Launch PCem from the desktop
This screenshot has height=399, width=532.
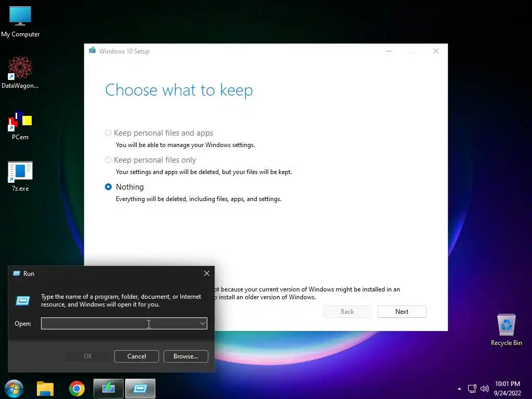click(20, 125)
